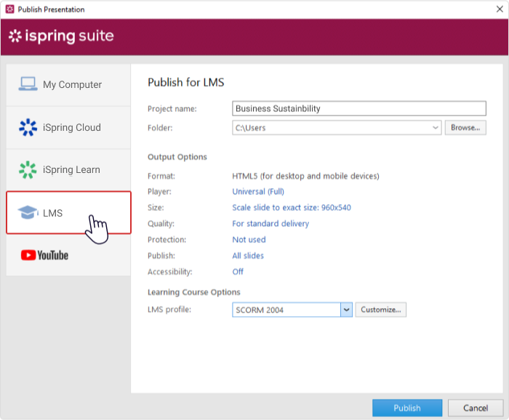The width and height of the screenshot is (509, 420).
Task: Close the Publish Presentation window
Action: coord(500,9)
